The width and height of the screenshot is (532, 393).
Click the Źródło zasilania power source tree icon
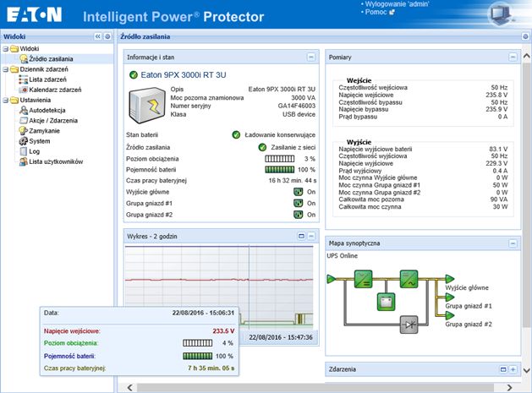[x=24, y=59]
